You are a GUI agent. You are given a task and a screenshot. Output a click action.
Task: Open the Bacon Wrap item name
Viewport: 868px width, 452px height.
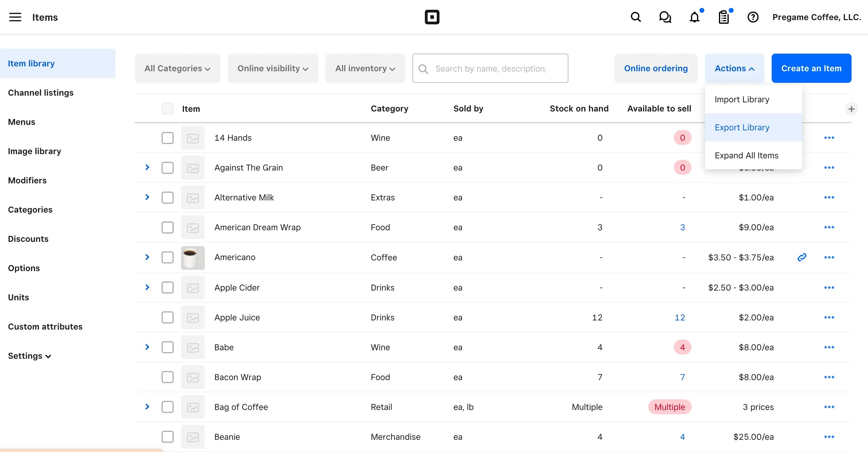(237, 377)
